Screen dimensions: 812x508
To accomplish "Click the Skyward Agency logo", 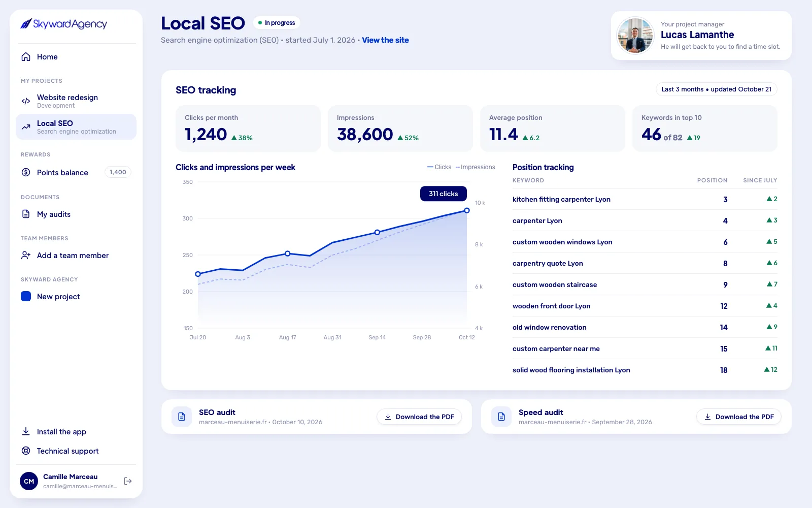I will tap(63, 24).
